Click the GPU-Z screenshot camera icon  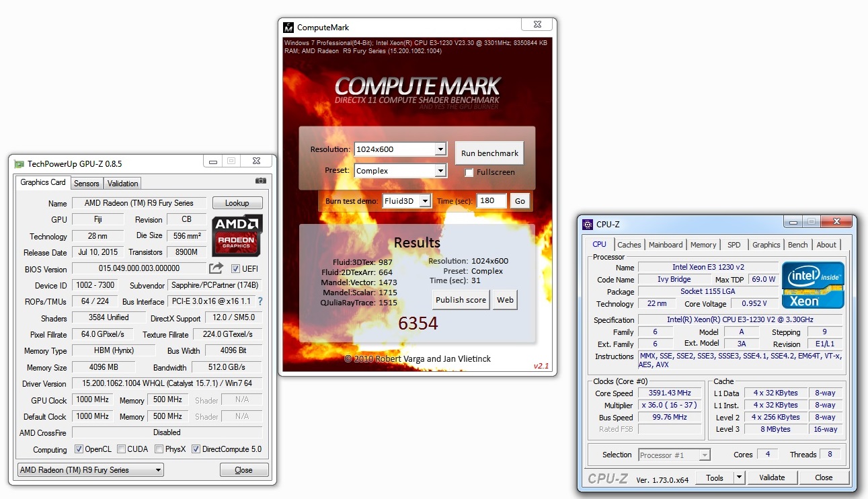(261, 180)
